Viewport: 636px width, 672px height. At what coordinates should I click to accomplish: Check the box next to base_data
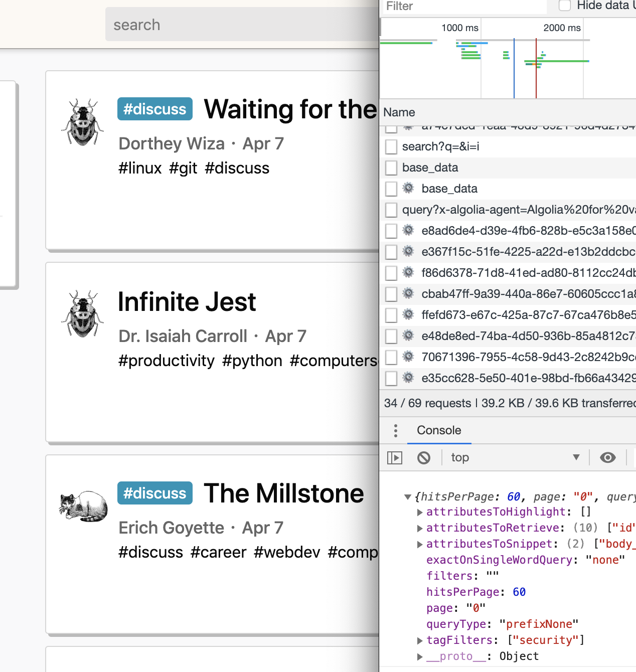(x=391, y=167)
